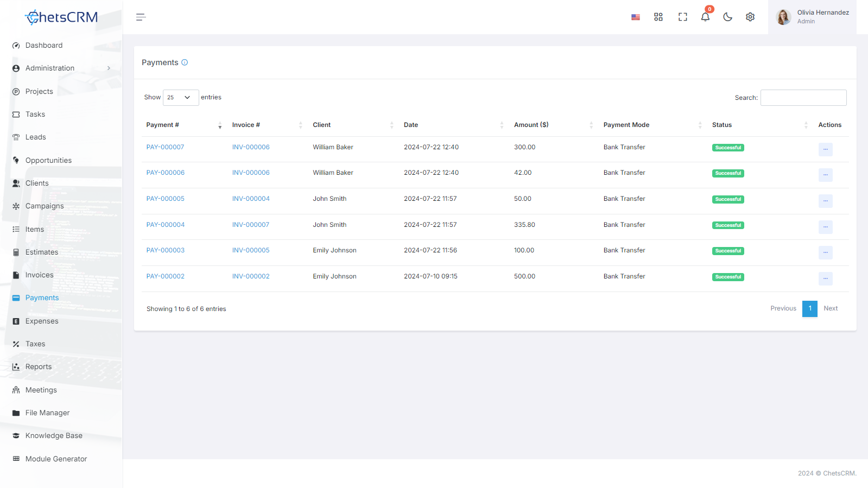Open actions menu for PAY-000004

pyautogui.click(x=825, y=227)
